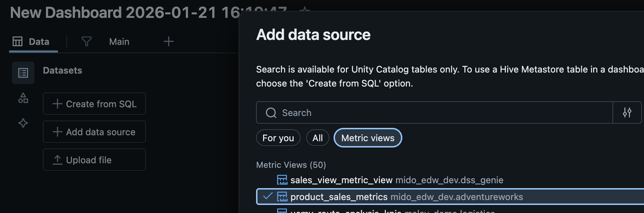Open the AI assistant sparkle icon

(23, 123)
